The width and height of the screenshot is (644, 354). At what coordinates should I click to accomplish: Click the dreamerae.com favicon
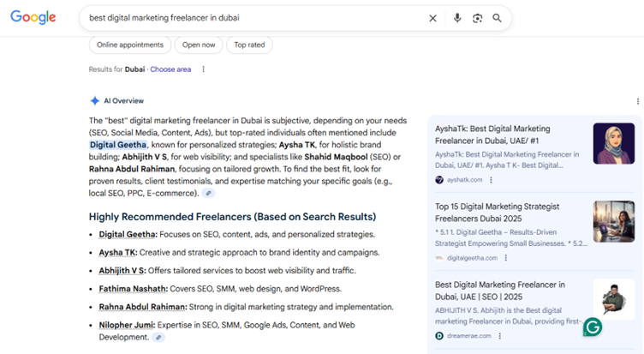[439, 336]
